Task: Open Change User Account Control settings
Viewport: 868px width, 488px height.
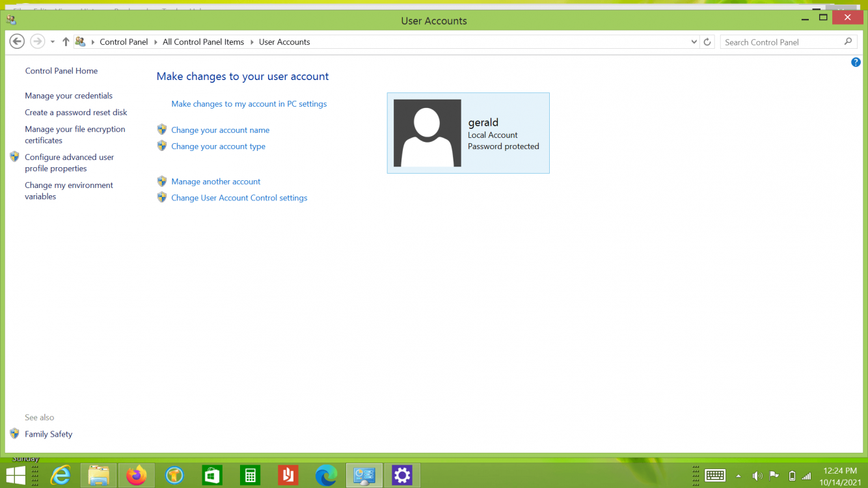Action: [239, 198]
